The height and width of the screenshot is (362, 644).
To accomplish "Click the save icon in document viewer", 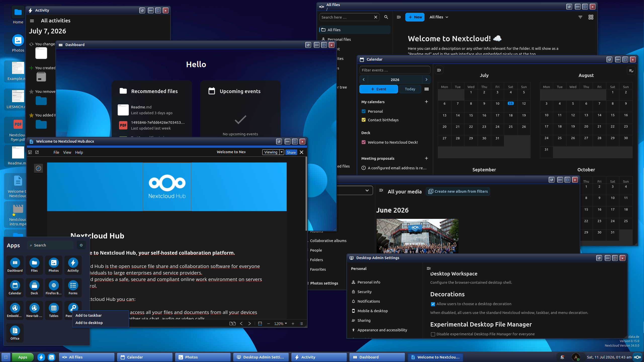I will coord(30,152).
